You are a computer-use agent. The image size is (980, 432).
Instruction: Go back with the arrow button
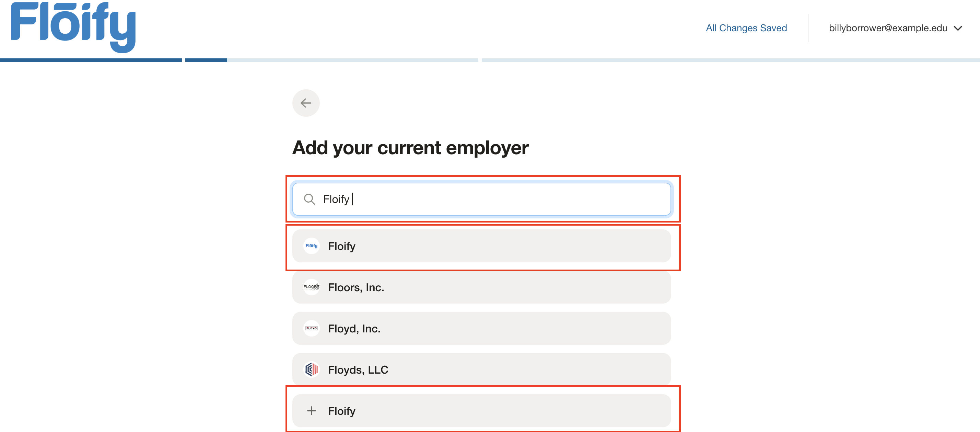(x=306, y=103)
